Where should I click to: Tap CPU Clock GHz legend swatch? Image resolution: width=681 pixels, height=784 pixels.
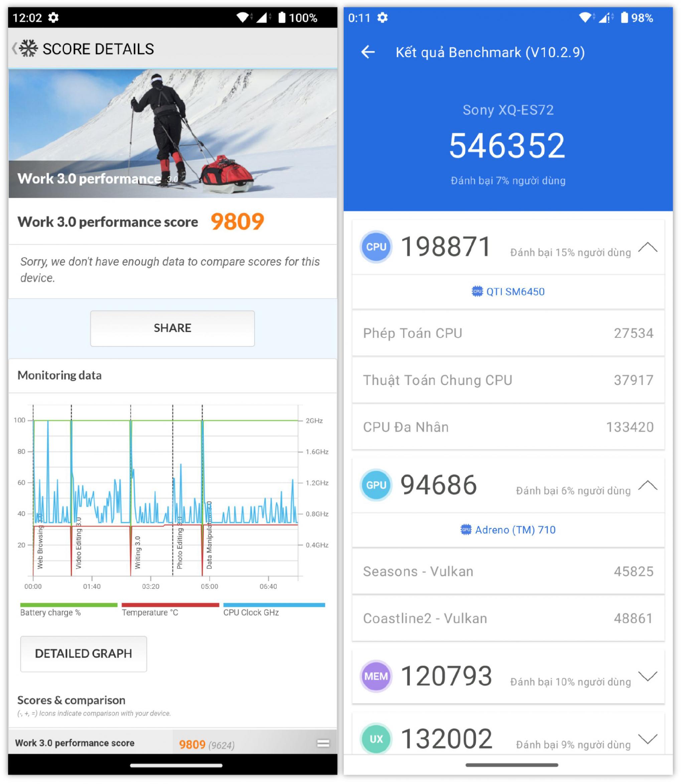274,605
